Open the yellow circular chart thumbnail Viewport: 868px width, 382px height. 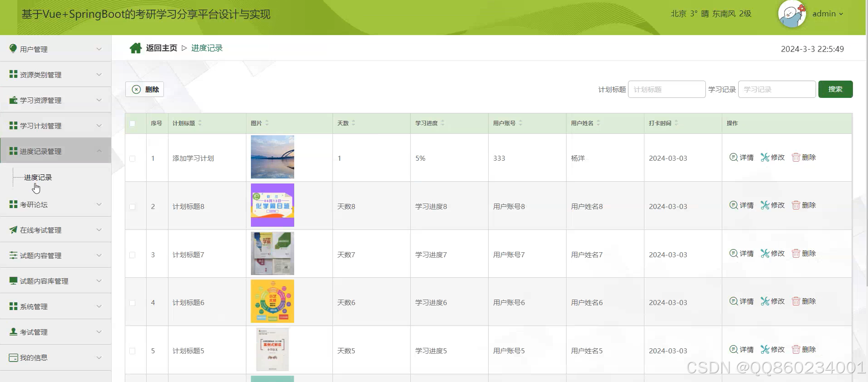coord(272,301)
